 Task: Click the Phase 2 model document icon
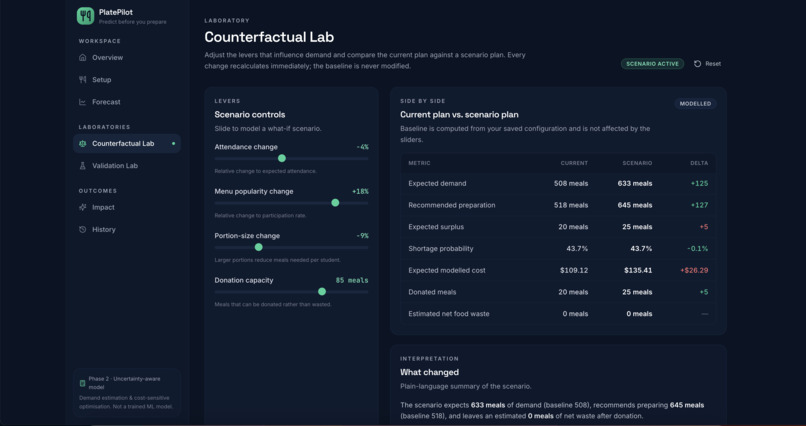[x=82, y=383]
